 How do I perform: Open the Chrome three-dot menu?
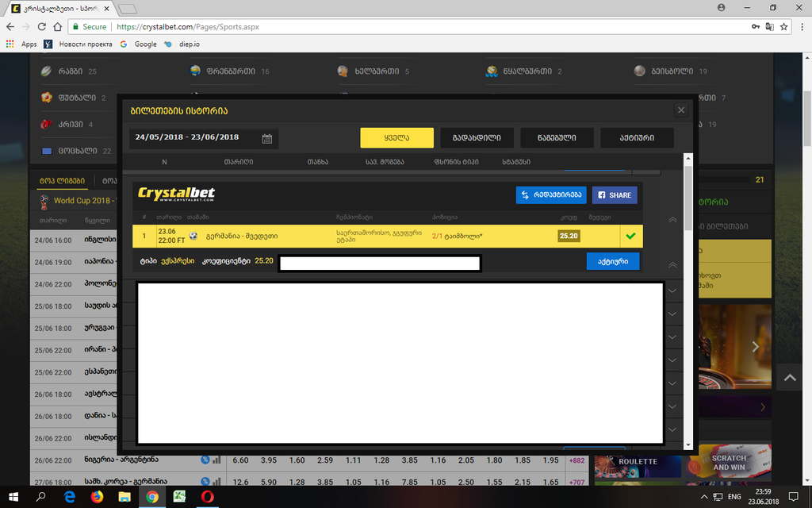802,26
